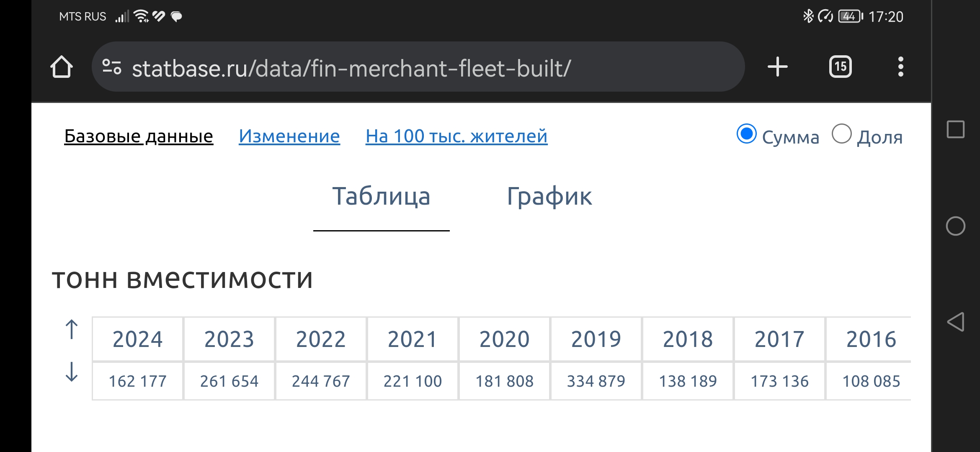
Task: Click the 2019 value cell 334 879
Action: point(596,381)
